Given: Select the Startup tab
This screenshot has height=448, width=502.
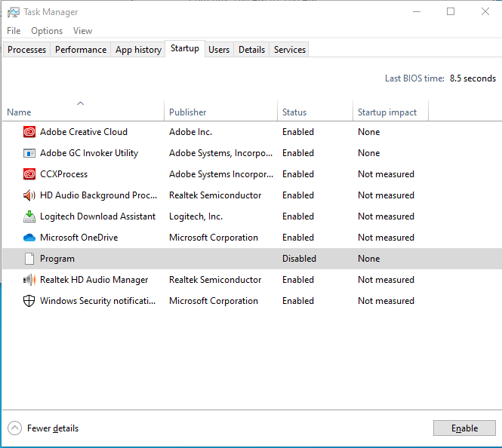Looking at the screenshot, I should click(x=185, y=48).
